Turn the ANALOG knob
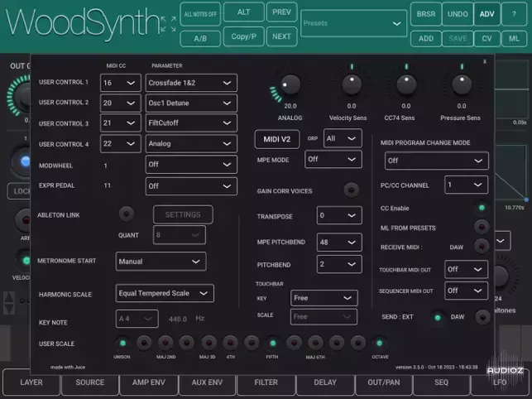Viewport: 532px width, 399px height. (290, 85)
